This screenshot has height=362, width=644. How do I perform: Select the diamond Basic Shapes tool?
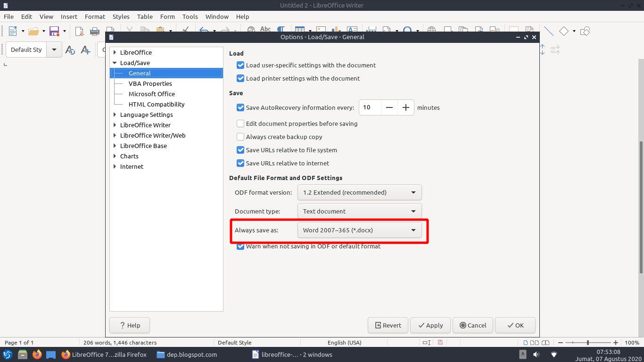coord(564,31)
